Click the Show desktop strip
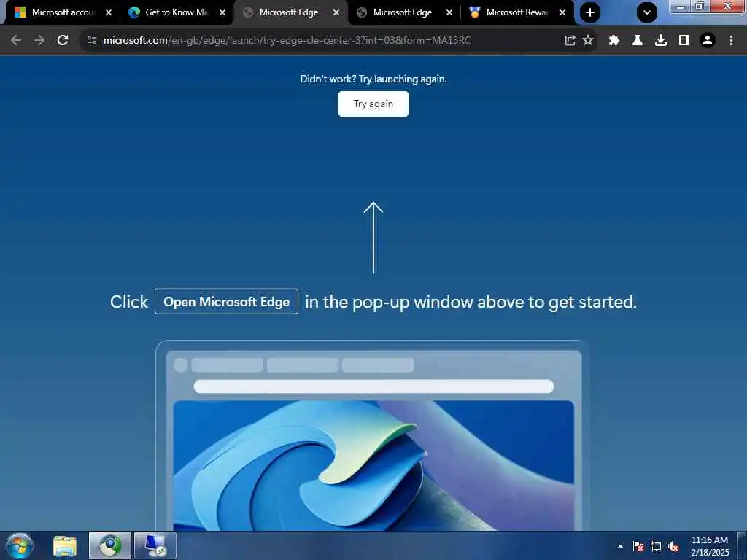Viewport: 747px width, 560px height. [x=742, y=545]
